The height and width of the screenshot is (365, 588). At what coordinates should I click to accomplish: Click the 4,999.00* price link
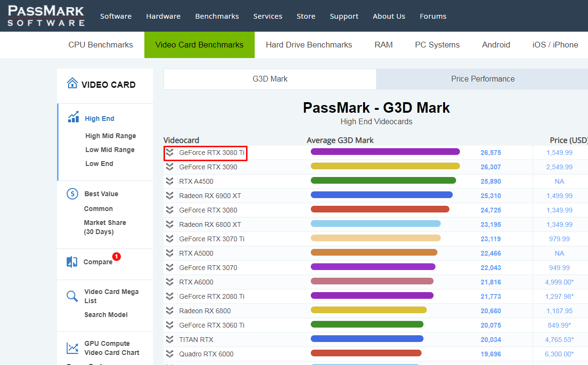559,282
